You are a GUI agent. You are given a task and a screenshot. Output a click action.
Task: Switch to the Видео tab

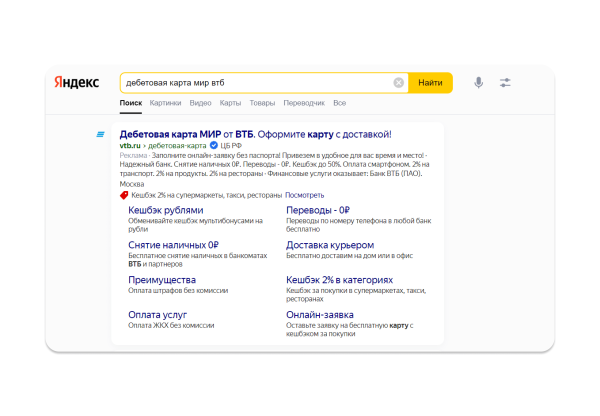click(201, 103)
